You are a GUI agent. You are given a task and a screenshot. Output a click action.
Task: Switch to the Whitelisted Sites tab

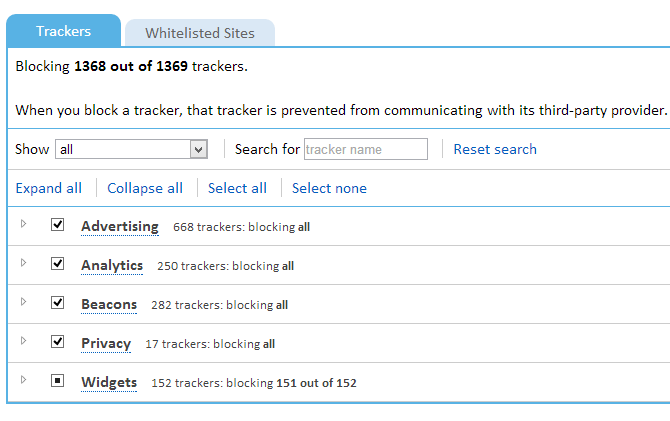200,33
